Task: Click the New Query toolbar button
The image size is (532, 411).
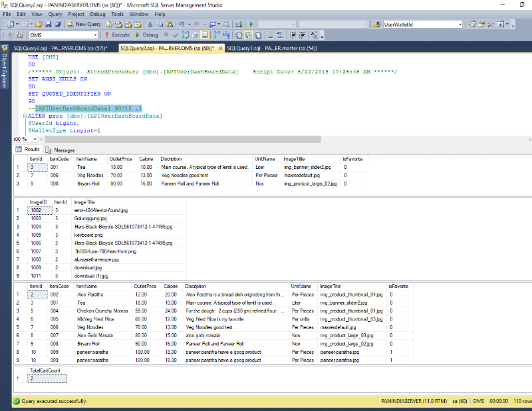Action: (x=84, y=24)
